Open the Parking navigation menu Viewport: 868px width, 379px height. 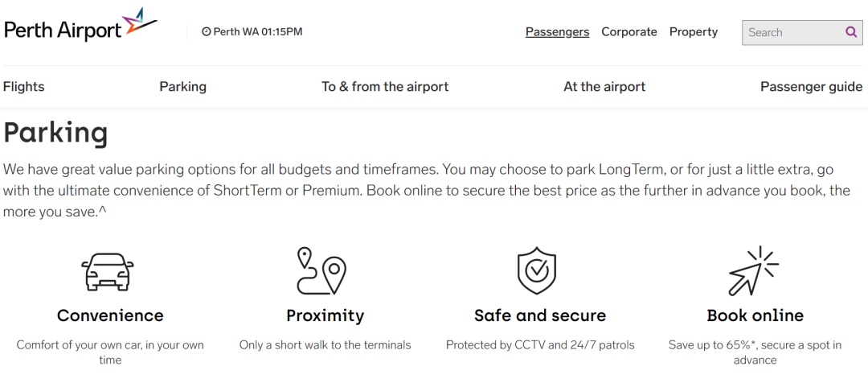point(182,87)
